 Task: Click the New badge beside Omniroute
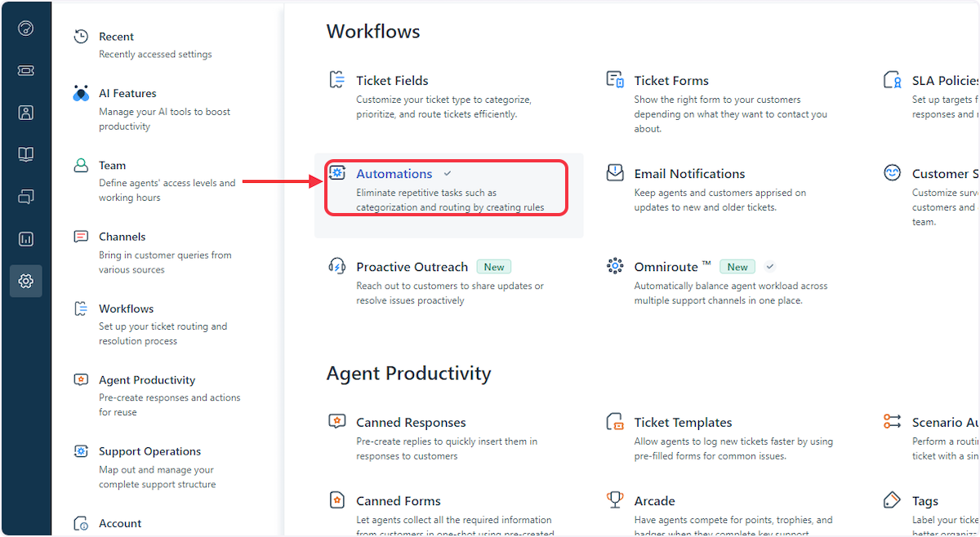737,266
